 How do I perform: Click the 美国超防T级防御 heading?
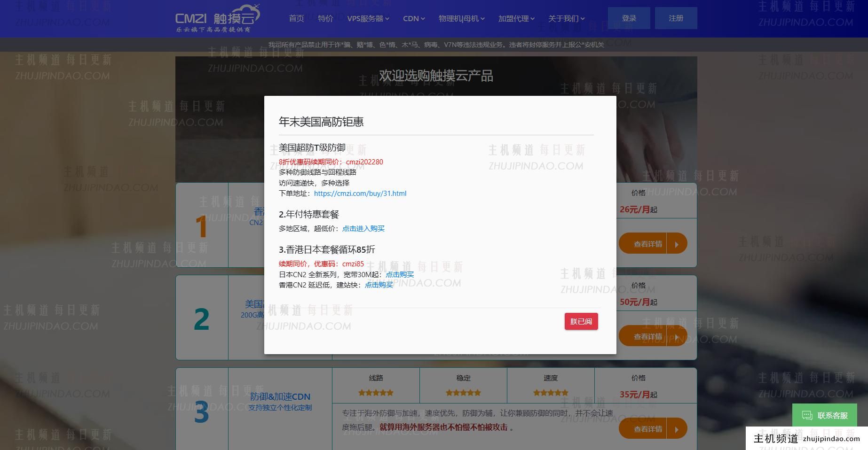coord(312,147)
